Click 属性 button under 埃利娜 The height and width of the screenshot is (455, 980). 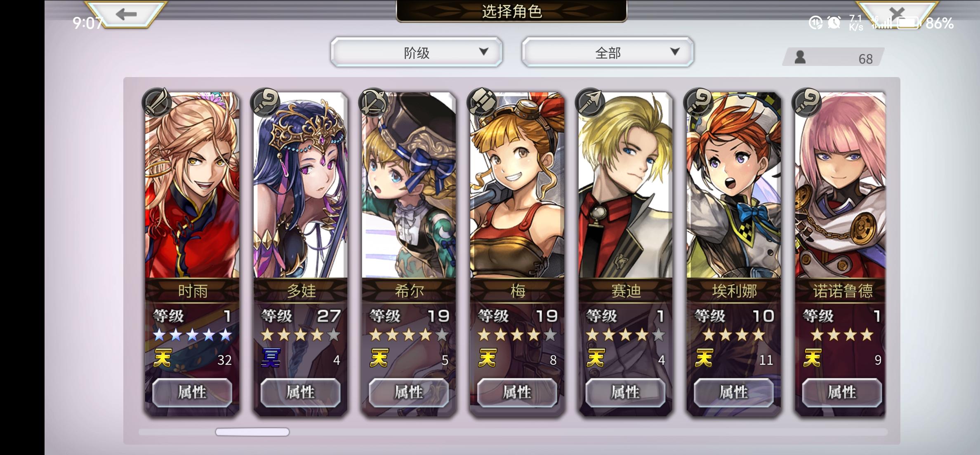coord(734,392)
